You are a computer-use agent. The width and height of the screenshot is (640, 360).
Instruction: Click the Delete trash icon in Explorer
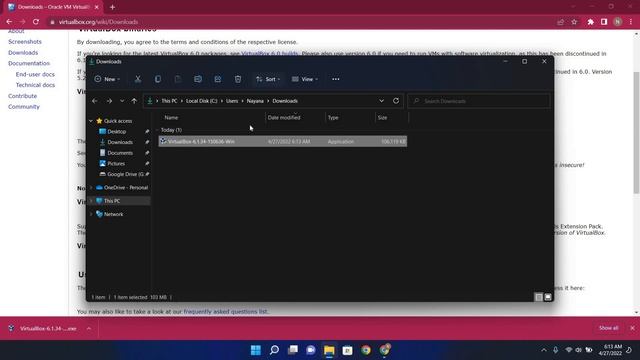point(238,79)
